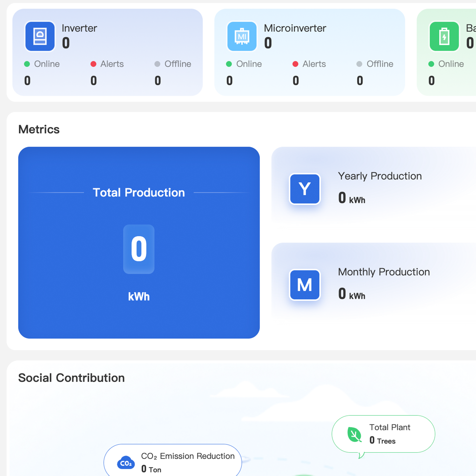Click Inverter green Online status dot

coord(27,64)
